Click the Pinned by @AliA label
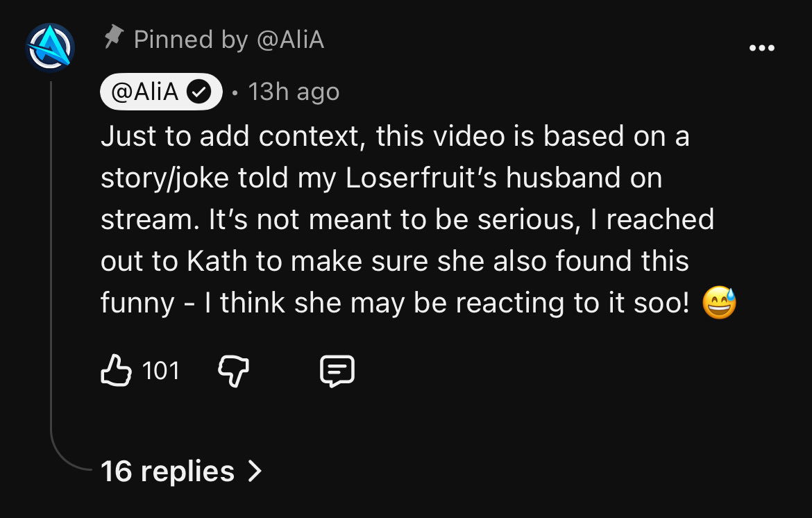The image size is (812, 518). click(x=229, y=40)
